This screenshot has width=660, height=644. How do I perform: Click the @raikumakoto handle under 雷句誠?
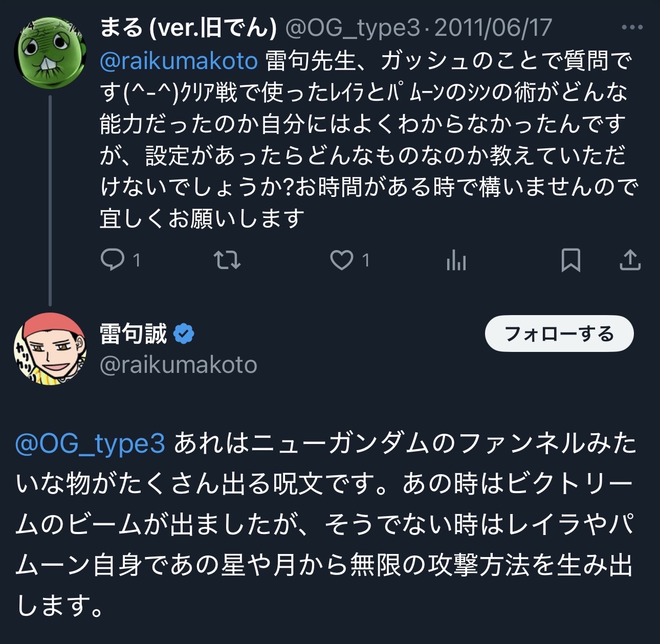(x=179, y=365)
